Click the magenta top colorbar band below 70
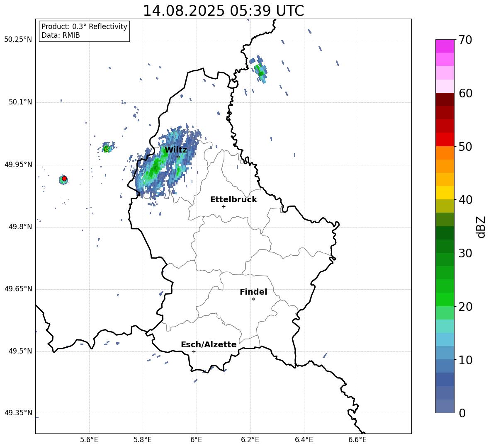Screen dimensions: 491x448 click(x=445, y=46)
